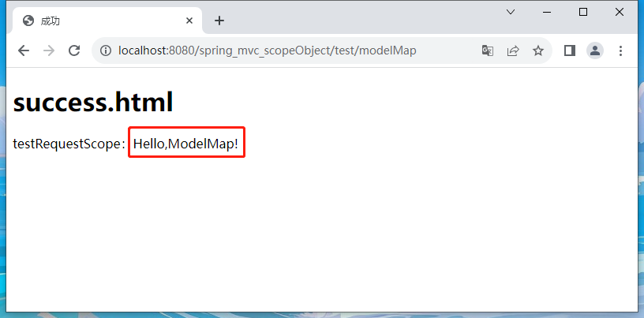Click the forward navigation arrow
Image resolution: width=644 pixels, height=318 pixels.
click(49, 51)
